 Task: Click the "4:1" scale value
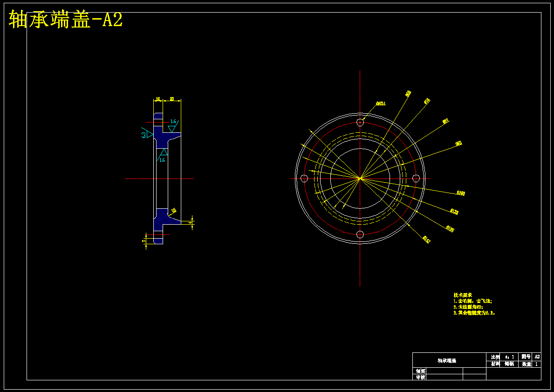click(x=509, y=357)
